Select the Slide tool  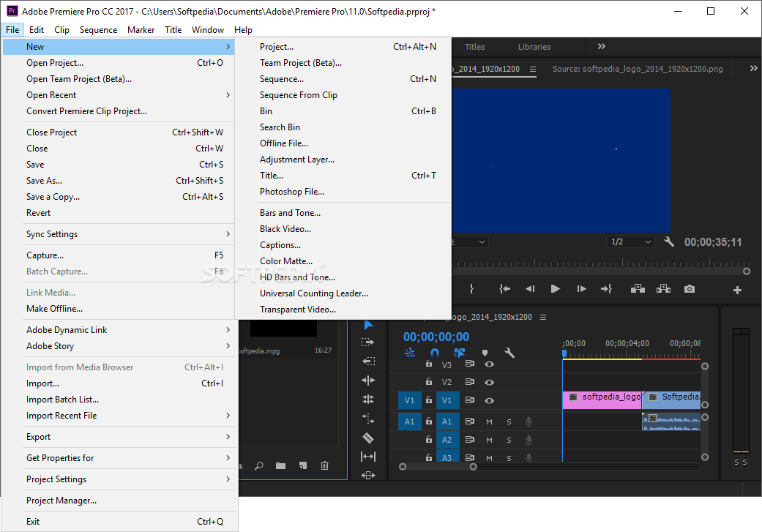pyautogui.click(x=368, y=475)
